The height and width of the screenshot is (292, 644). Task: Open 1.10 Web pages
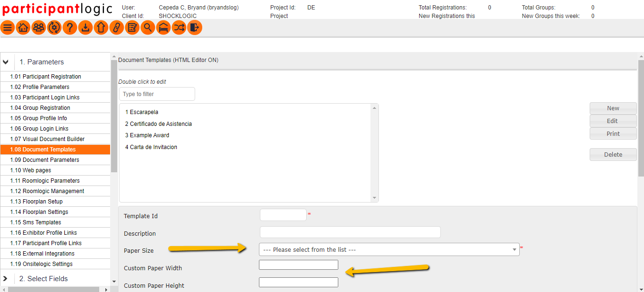pos(55,170)
